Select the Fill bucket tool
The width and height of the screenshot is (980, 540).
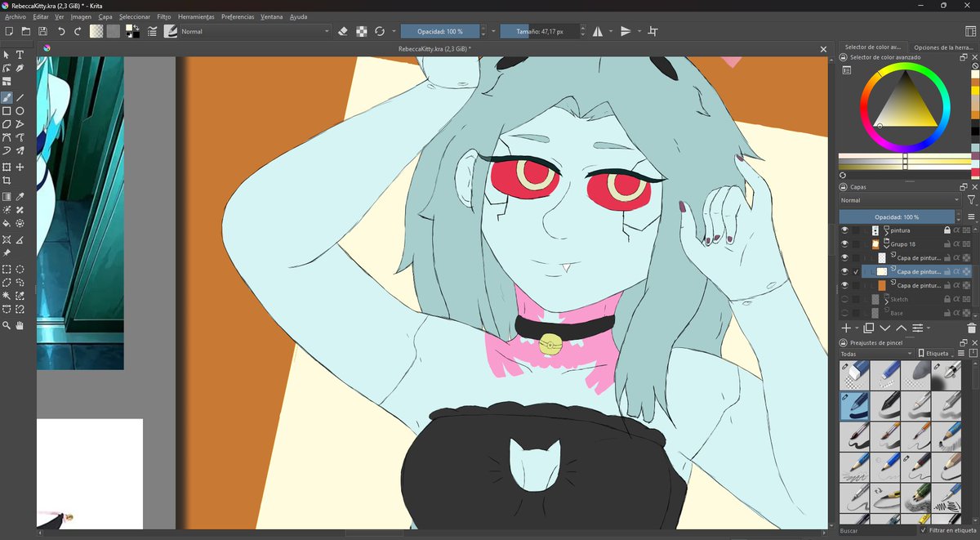click(x=7, y=223)
